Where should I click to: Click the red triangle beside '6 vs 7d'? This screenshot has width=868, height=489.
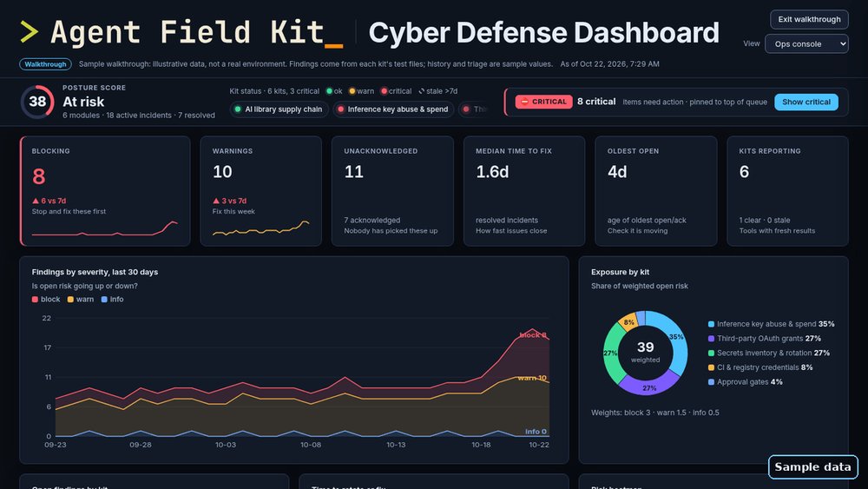(x=36, y=201)
